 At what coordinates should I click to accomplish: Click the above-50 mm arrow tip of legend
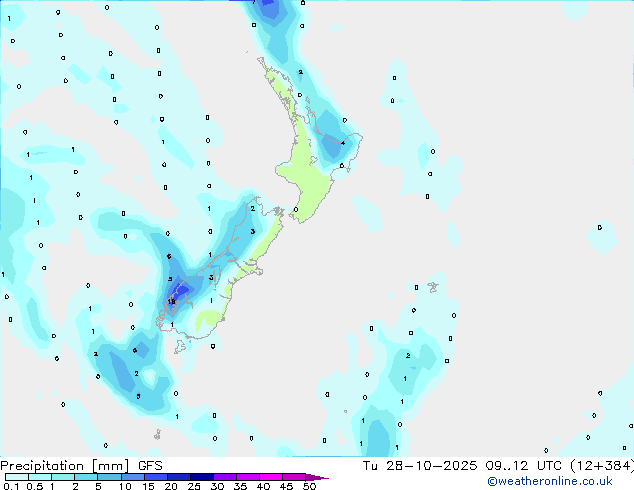(x=317, y=477)
